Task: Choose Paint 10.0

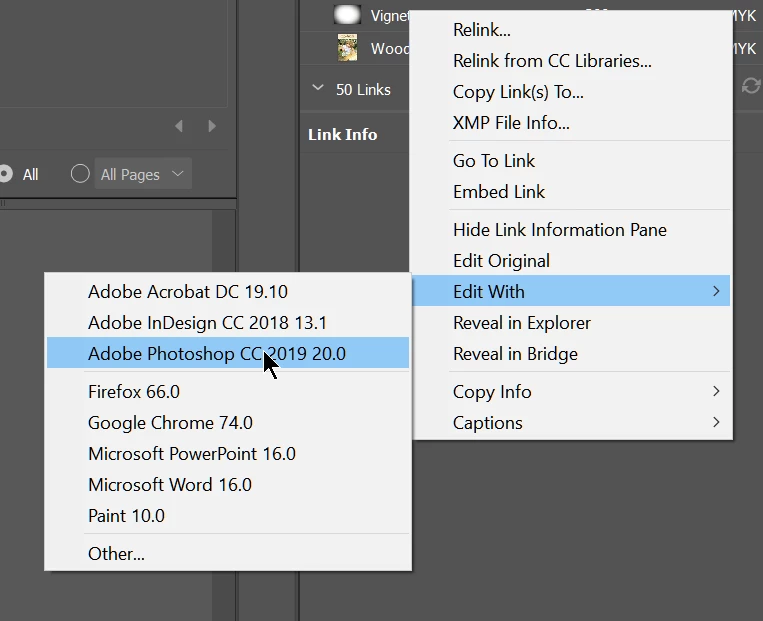Action: click(x=228, y=516)
